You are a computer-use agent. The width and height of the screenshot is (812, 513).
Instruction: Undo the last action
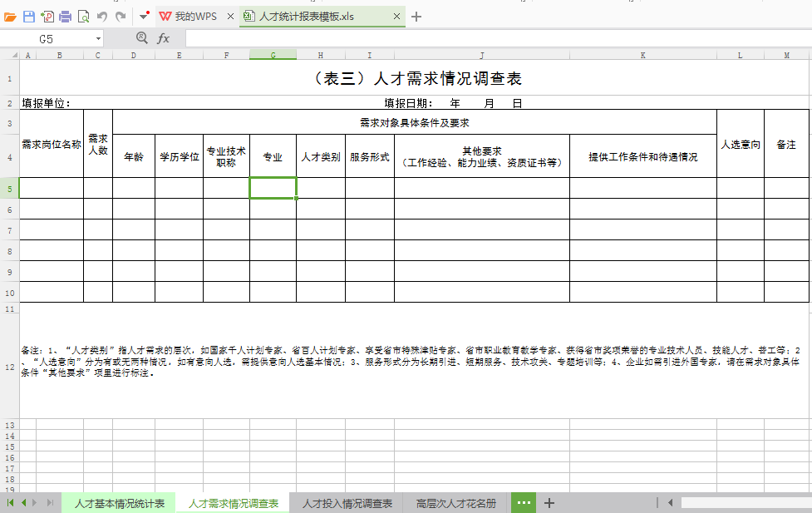tap(101, 14)
